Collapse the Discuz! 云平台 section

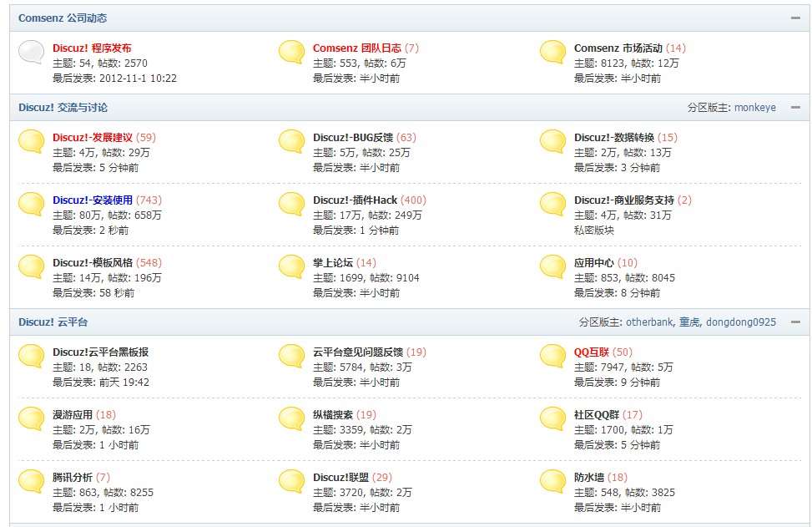tap(795, 322)
